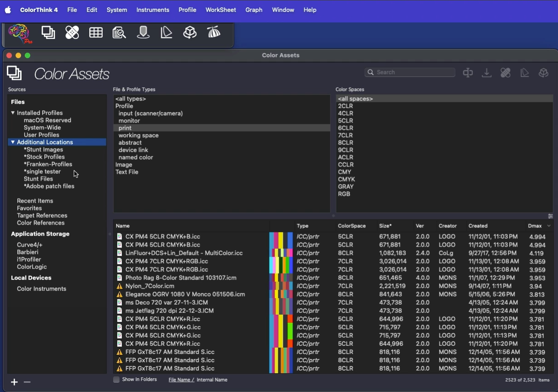Collapse the Additional Locations tree
Screen dimensions: 558x392
pos(13,142)
